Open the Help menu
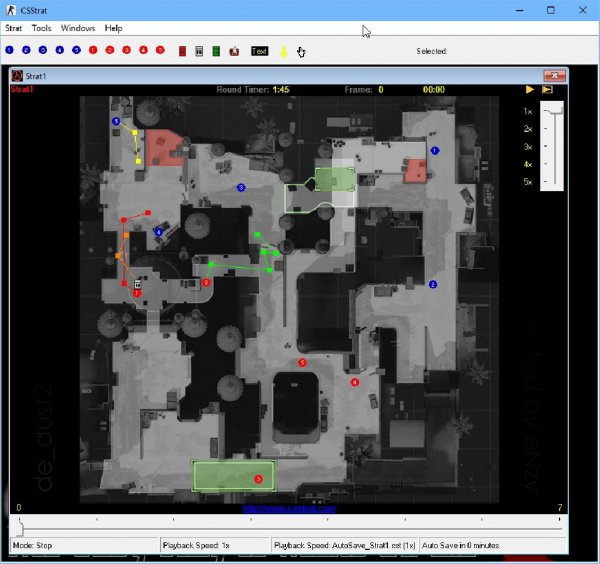Viewport: 600px width, 564px height. [x=114, y=28]
